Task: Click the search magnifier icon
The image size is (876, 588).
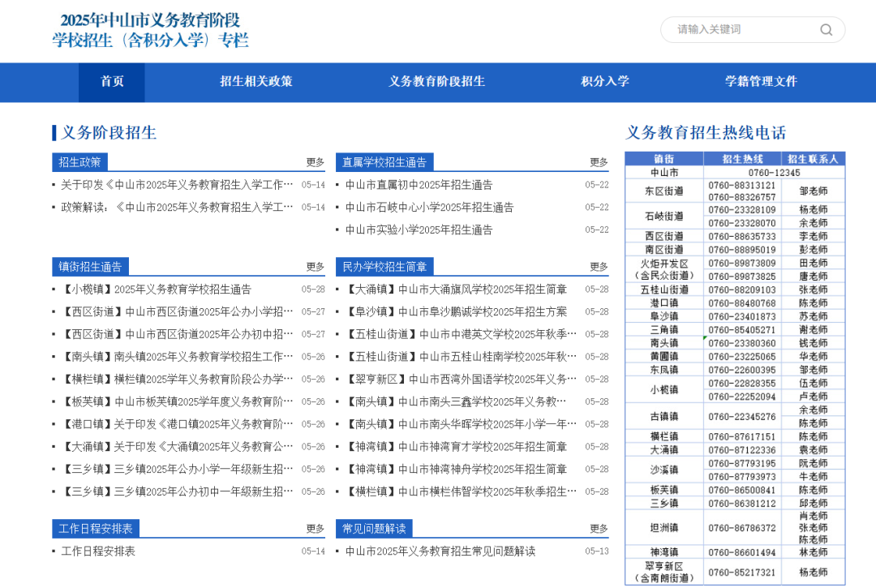Action: click(827, 29)
